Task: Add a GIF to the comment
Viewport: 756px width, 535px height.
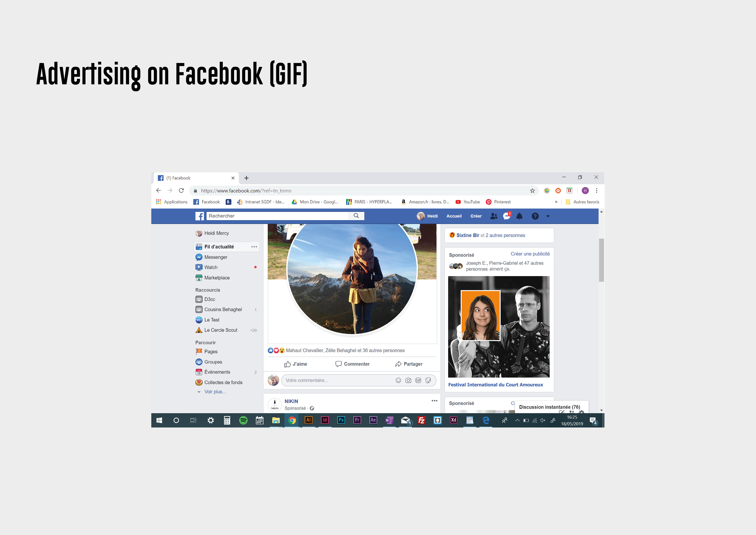Action: (x=418, y=380)
